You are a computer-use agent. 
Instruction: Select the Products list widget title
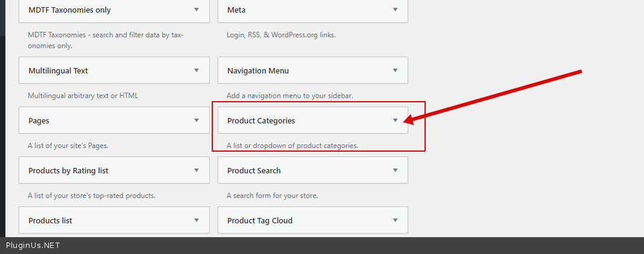point(50,220)
